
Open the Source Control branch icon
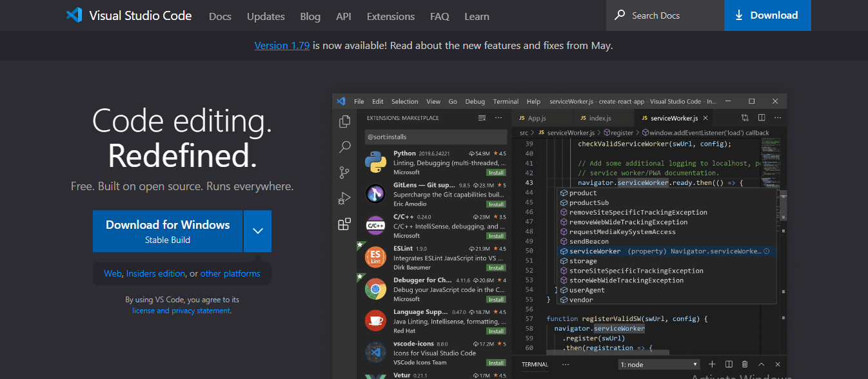(x=344, y=173)
